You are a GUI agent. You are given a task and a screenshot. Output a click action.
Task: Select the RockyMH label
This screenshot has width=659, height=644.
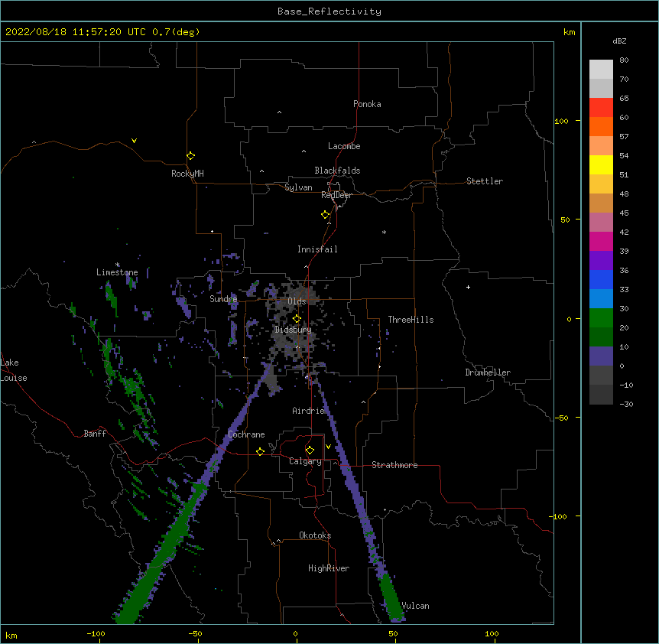187,174
